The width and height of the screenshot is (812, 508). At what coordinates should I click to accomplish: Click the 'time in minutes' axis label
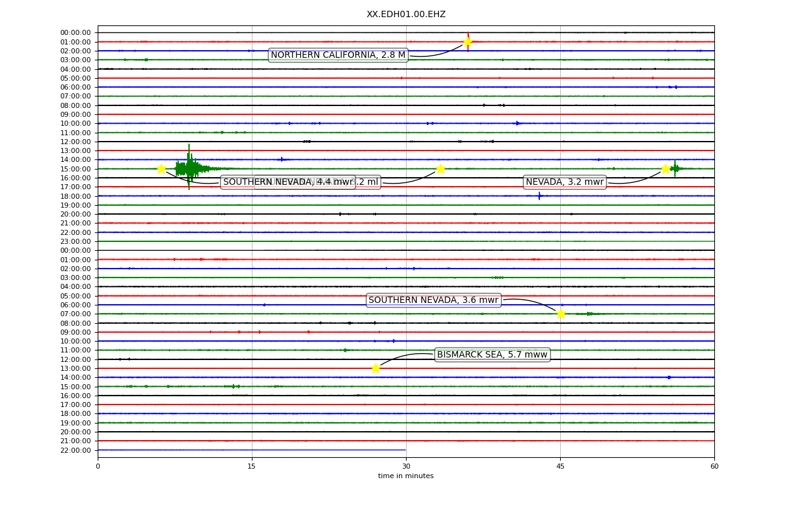406,476
